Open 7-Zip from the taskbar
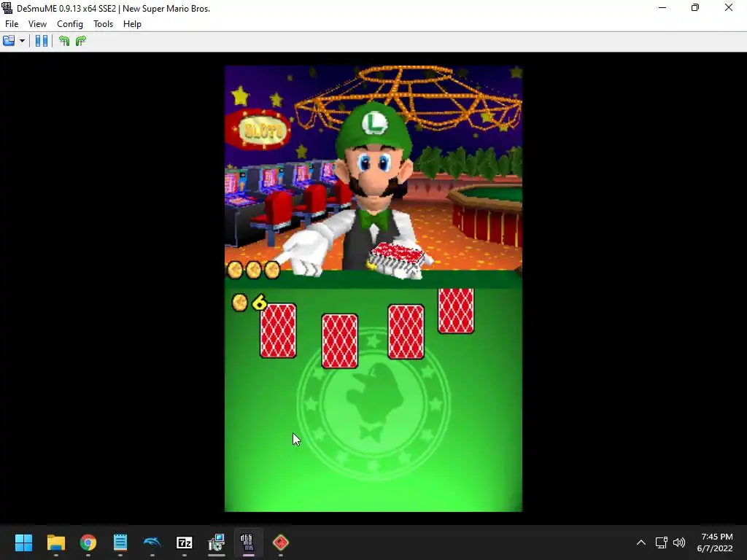 [x=185, y=542]
